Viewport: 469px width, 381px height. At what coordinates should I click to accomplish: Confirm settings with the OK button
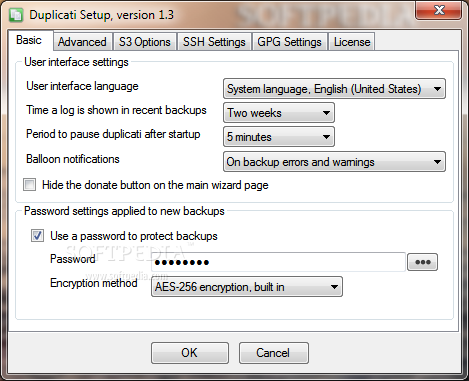tap(190, 353)
